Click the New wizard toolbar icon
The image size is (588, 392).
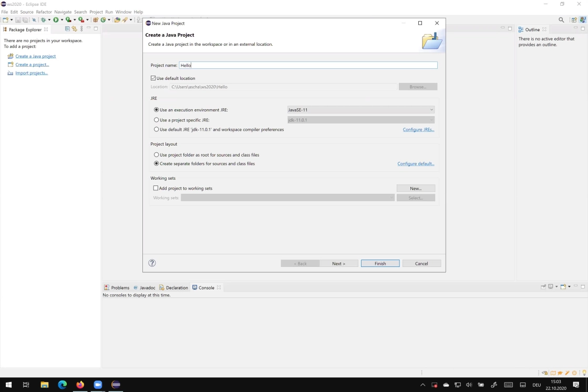coord(5,20)
